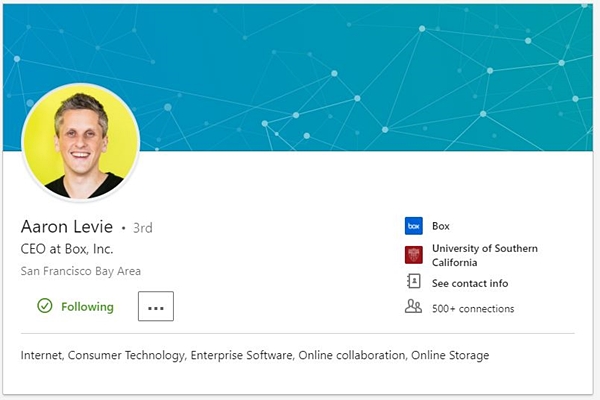Click the CEO at Box, Inc. headline

point(67,249)
